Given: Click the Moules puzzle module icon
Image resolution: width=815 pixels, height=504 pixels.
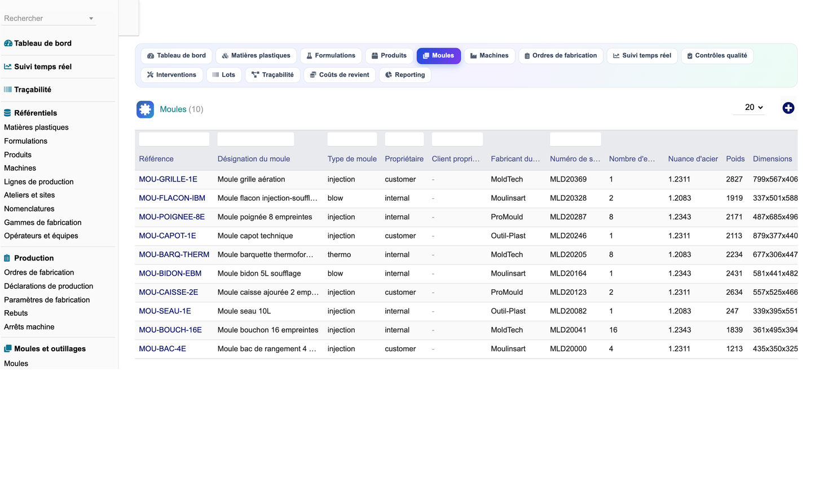Looking at the screenshot, I should click(145, 109).
